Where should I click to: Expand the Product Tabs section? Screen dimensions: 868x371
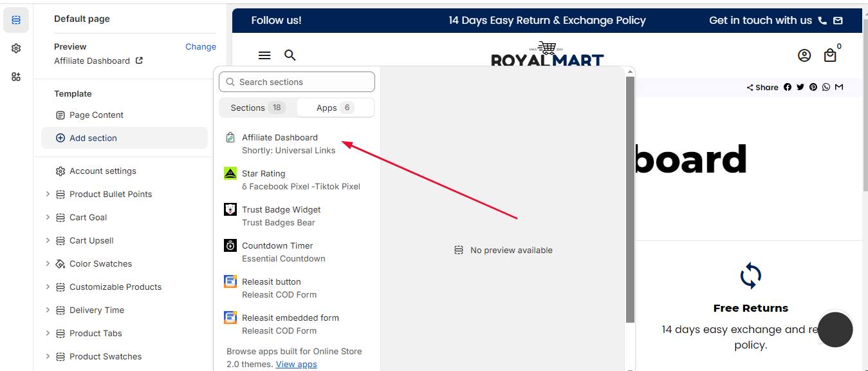48,333
